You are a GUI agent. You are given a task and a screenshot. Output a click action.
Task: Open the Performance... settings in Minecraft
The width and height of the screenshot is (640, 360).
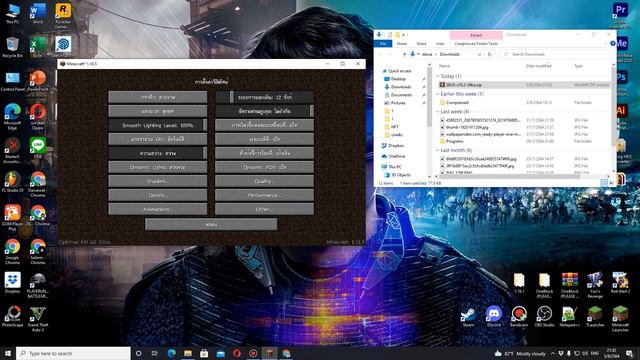[264, 195]
